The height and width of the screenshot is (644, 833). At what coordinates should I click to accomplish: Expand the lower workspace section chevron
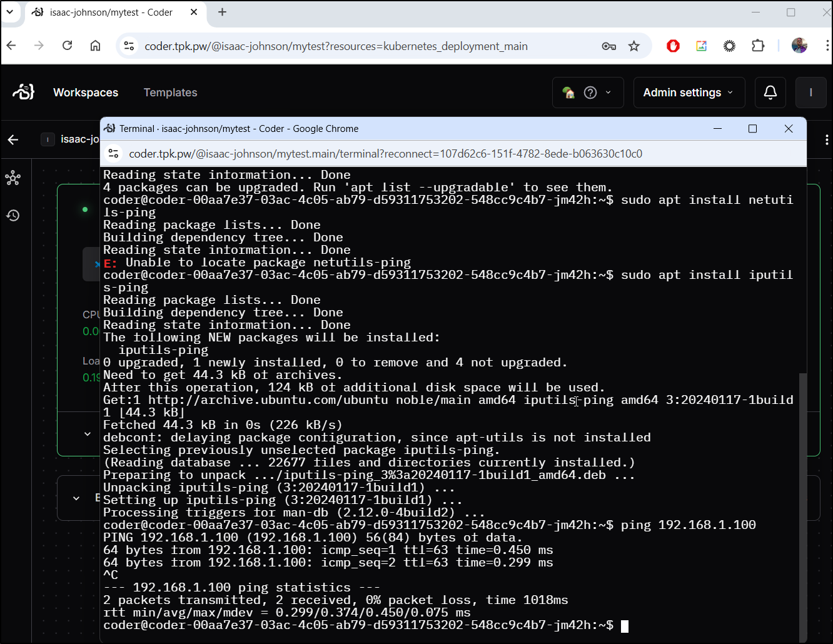click(x=76, y=498)
